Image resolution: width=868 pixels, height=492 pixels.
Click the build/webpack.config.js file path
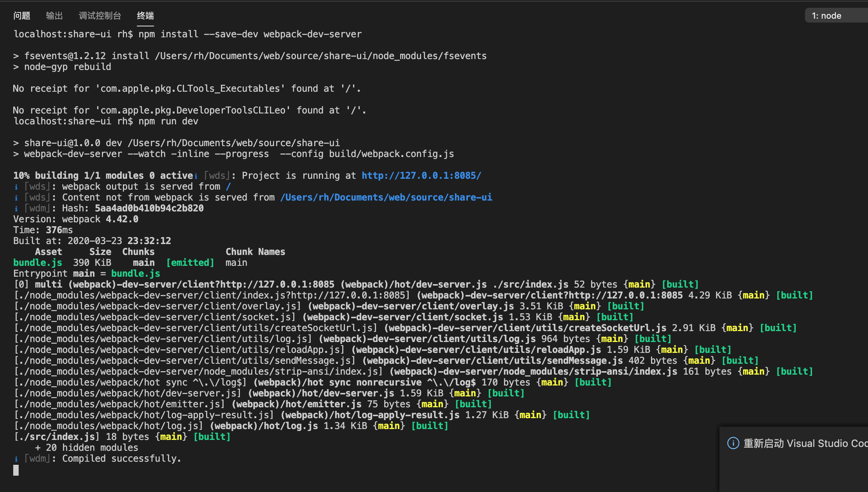click(x=391, y=154)
